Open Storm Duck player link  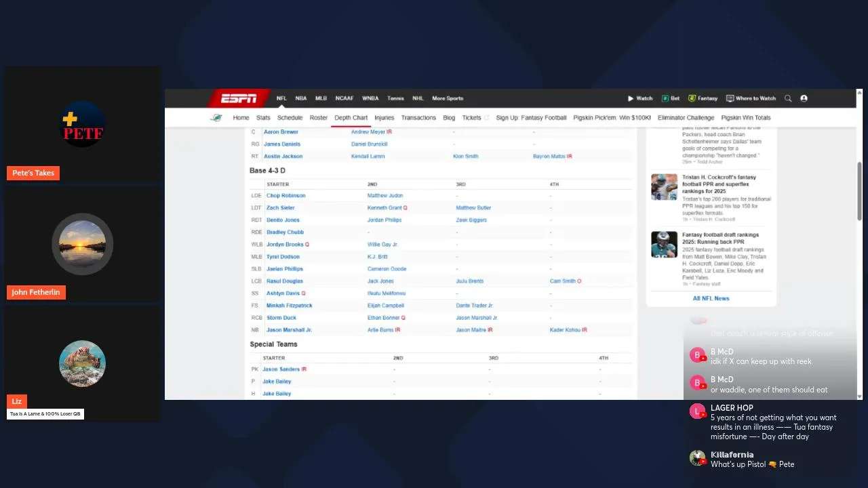coord(281,318)
